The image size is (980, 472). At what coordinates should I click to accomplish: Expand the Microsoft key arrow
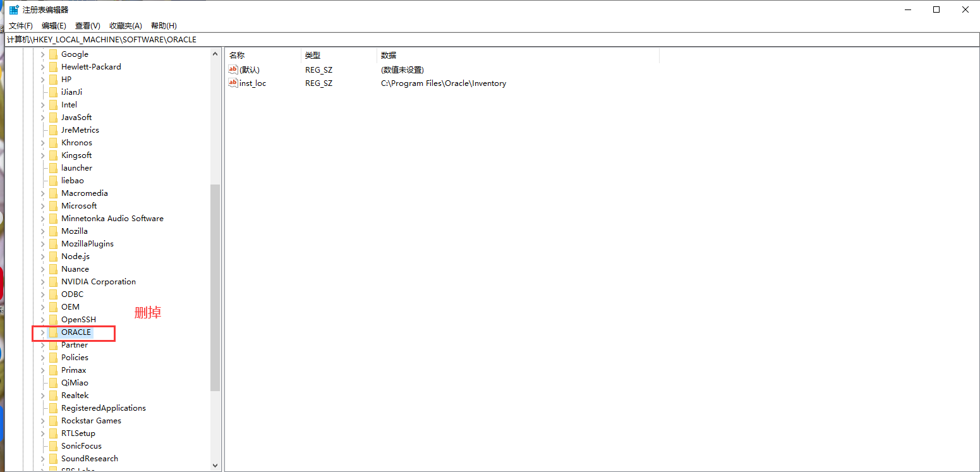43,206
